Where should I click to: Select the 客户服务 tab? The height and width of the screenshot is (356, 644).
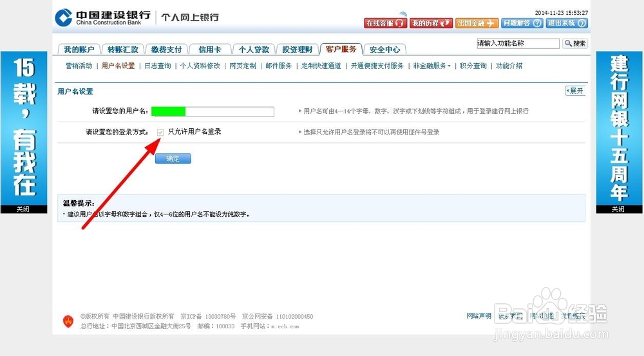coord(341,49)
